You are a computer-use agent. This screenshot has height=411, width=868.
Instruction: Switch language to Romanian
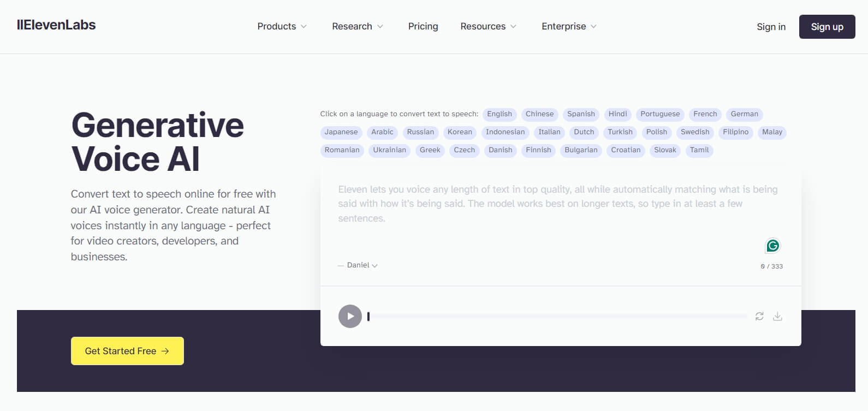[342, 150]
